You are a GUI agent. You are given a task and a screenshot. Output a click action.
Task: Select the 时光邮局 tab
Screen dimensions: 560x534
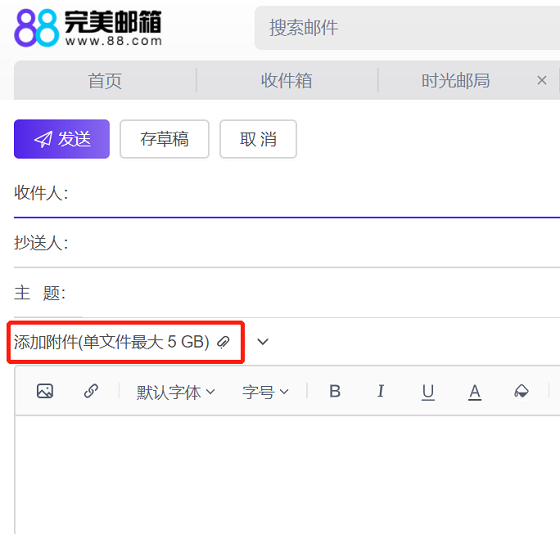(456, 80)
